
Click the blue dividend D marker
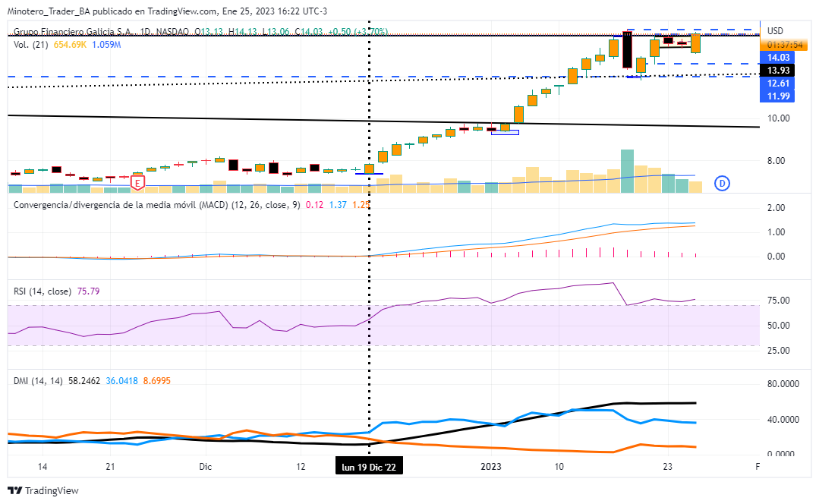pyautogui.click(x=723, y=182)
